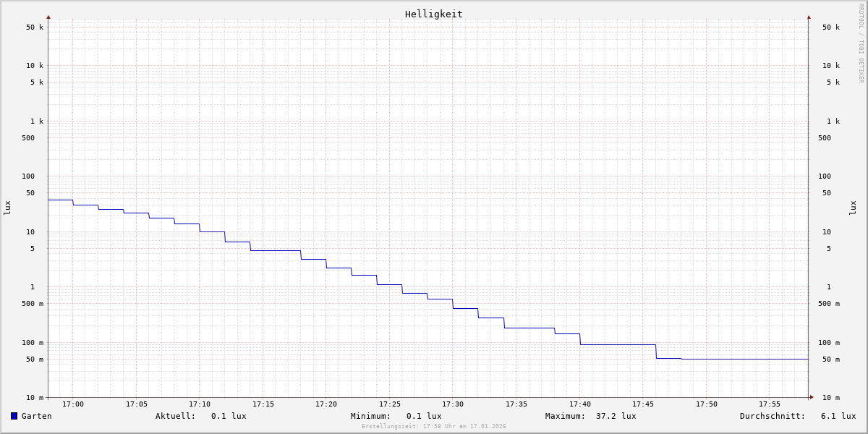Click the blue Garten legend color swatch
This screenshot has width=868, height=434.
point(14,416)
